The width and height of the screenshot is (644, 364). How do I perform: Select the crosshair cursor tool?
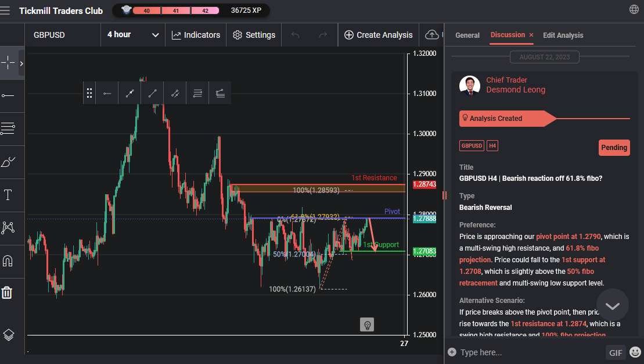pyautogui.click(x=8, y=63)
